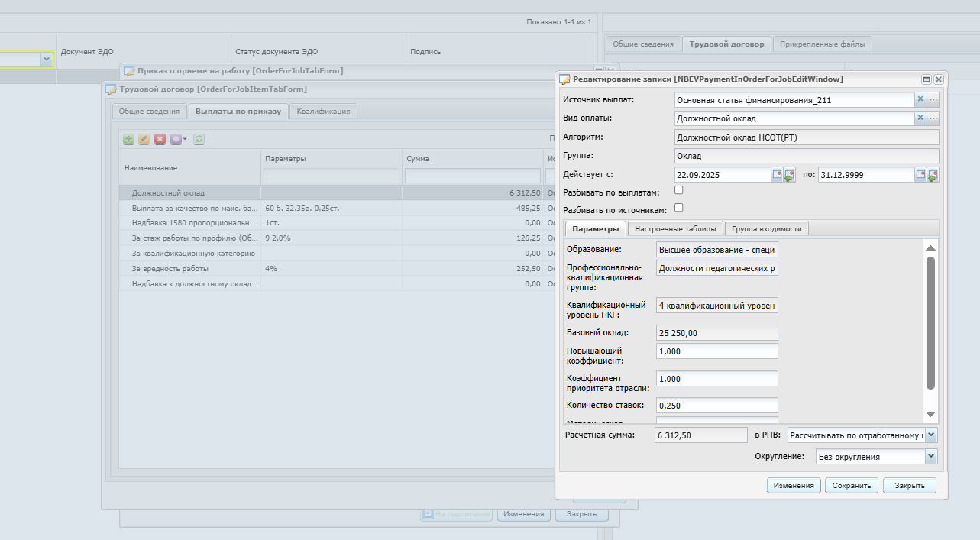This screenshot has width=980, height=540.
Task: Click Закрыть button in edit window
Action: 910,486
